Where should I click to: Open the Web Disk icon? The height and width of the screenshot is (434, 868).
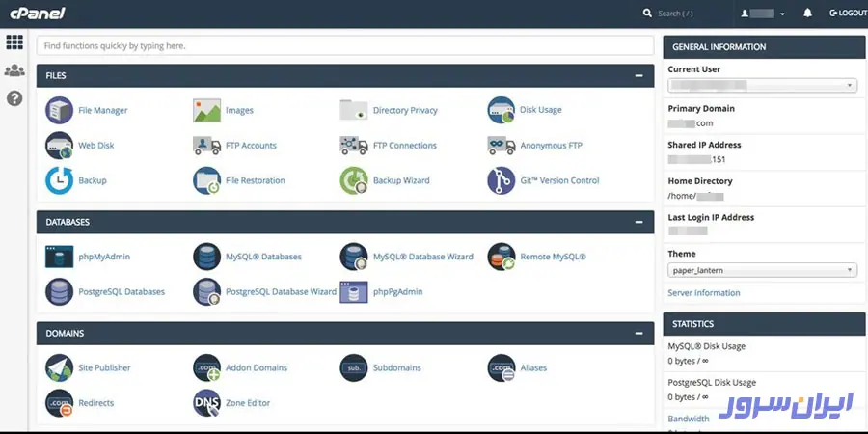[x=59, y=146]
